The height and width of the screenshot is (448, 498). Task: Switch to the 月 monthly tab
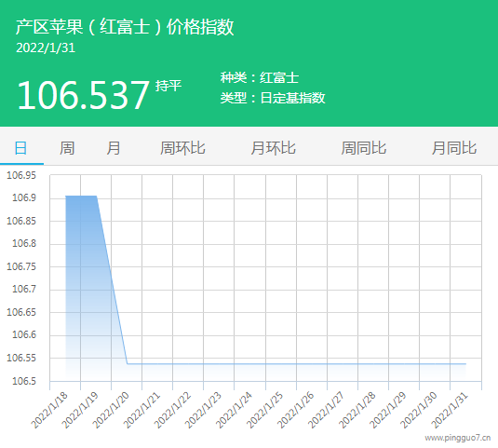114,148
